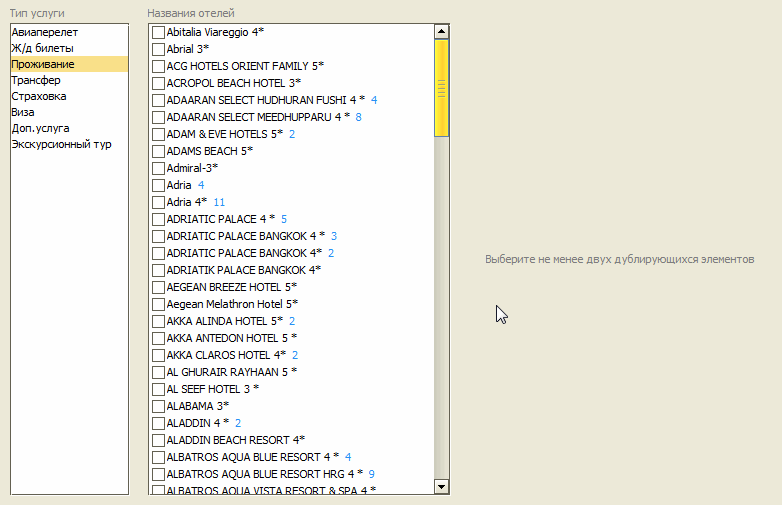Check the Abitalia Viareggio 4* checkbox
Image resolution: width=782 pixels, height=505 pixels.
(x=158, y=32)
